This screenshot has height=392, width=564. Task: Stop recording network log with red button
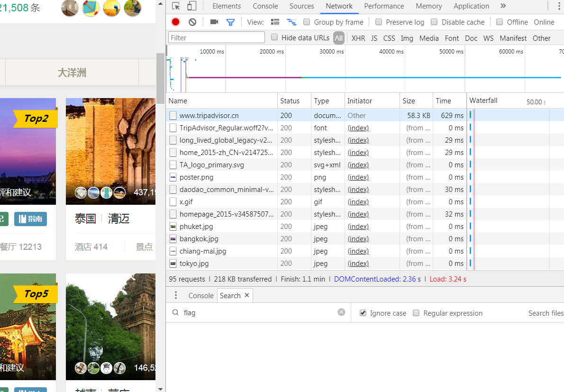(176, 22)
